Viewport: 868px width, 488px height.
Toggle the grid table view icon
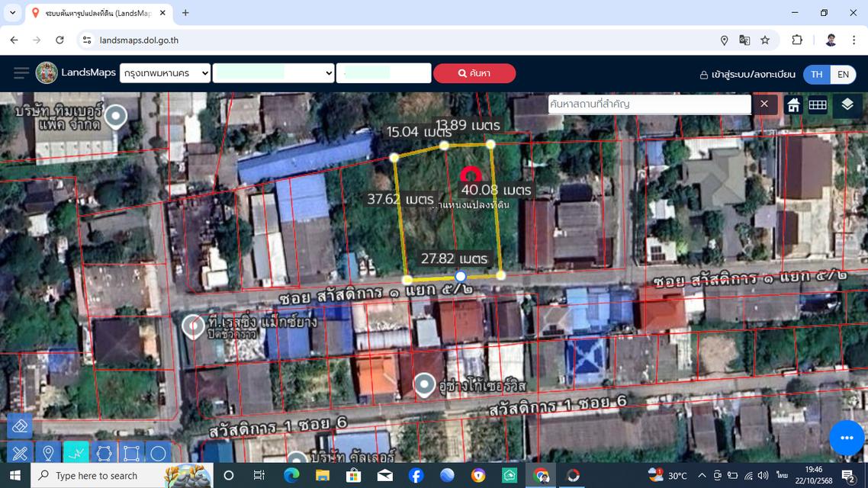click(x=818, y=104)
